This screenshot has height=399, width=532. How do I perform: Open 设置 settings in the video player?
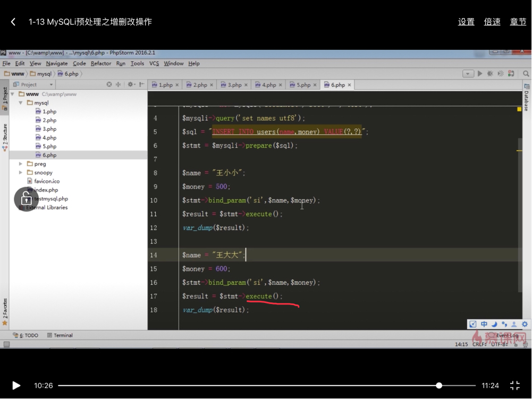point(466,22)
